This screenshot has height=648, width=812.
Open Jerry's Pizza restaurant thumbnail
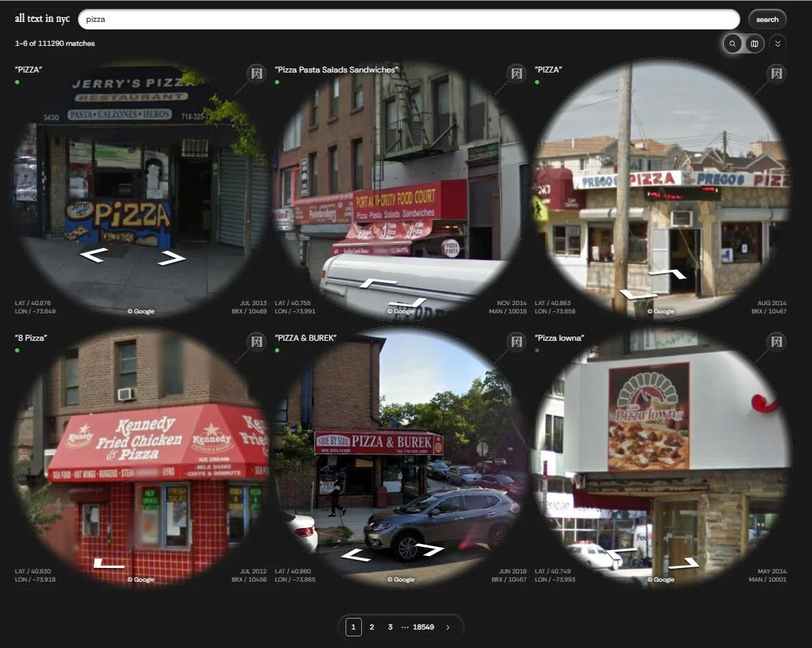click(141, 189)
